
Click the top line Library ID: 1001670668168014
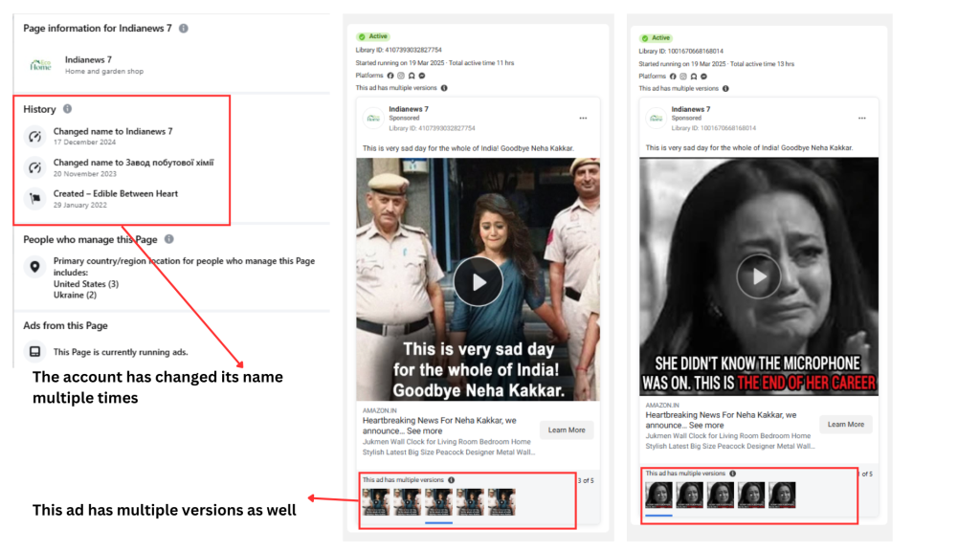pyautogui.click(x=681, y=52)
